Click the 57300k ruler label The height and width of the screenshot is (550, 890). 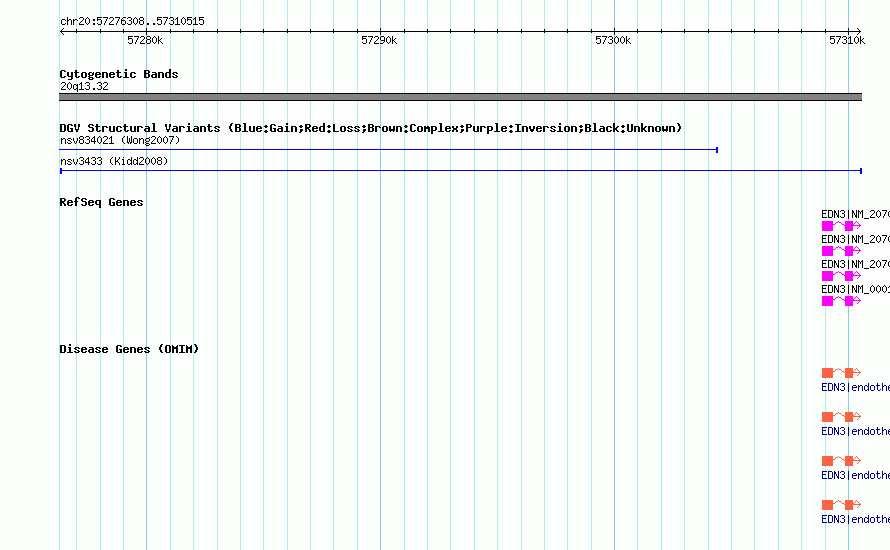[x=613, y=40]
